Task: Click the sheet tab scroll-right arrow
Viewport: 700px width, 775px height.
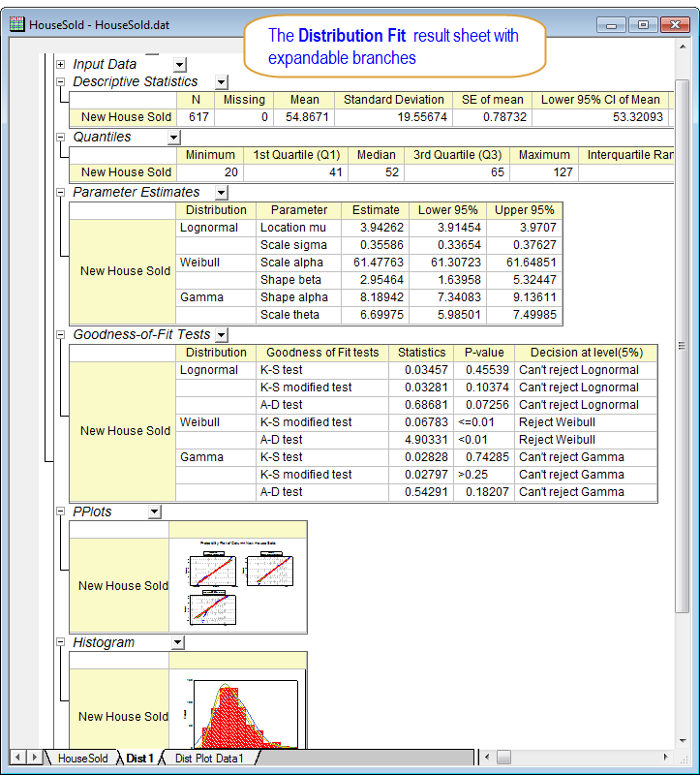Action: click(x=35, y=758)
